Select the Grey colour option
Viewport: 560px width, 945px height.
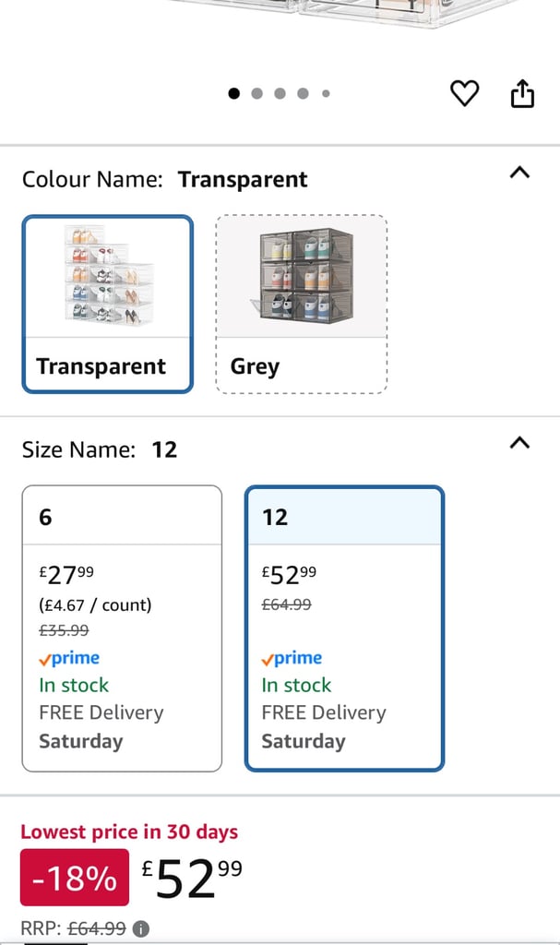point(302,305)
